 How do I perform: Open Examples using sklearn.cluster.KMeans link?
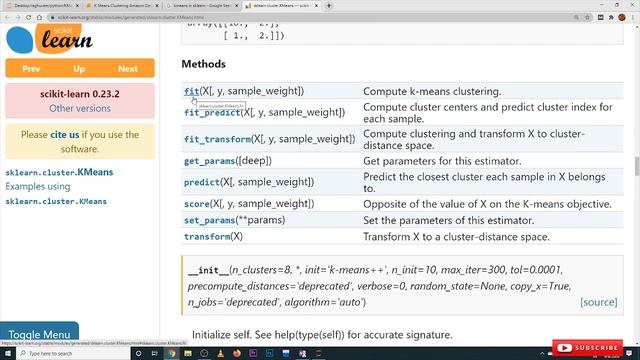pos(56,193)
